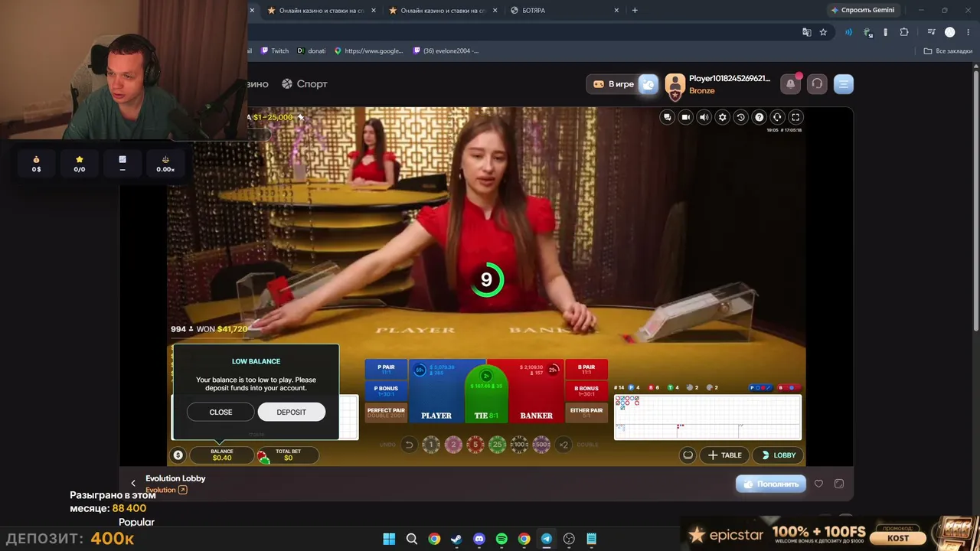Expand game with the theater-mode icon
The height and width of the screenshot is (551, 980).
pos(839,484)
